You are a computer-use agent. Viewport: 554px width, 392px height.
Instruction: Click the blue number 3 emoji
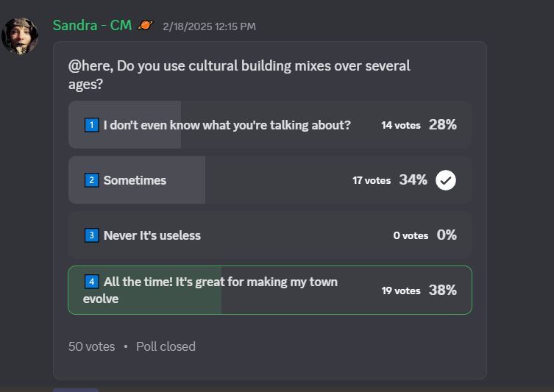coord(91,235)
